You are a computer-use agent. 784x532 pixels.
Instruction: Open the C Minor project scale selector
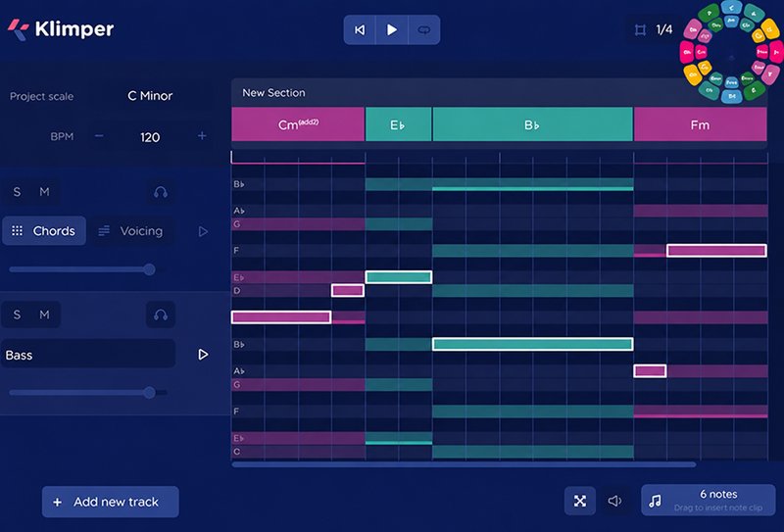(150, 95)
